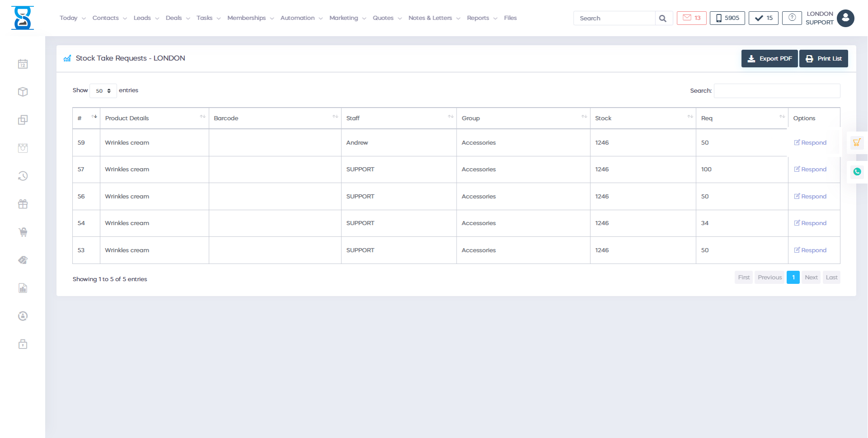Open the Files menu item
Viewport: 868px width, 438px height.
[510, 18]
